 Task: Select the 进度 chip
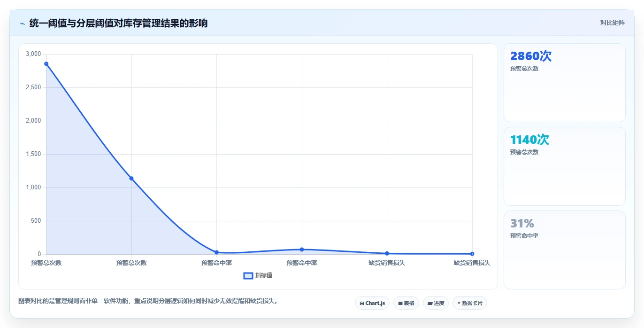pyautogui.click(x=436, y=303)
